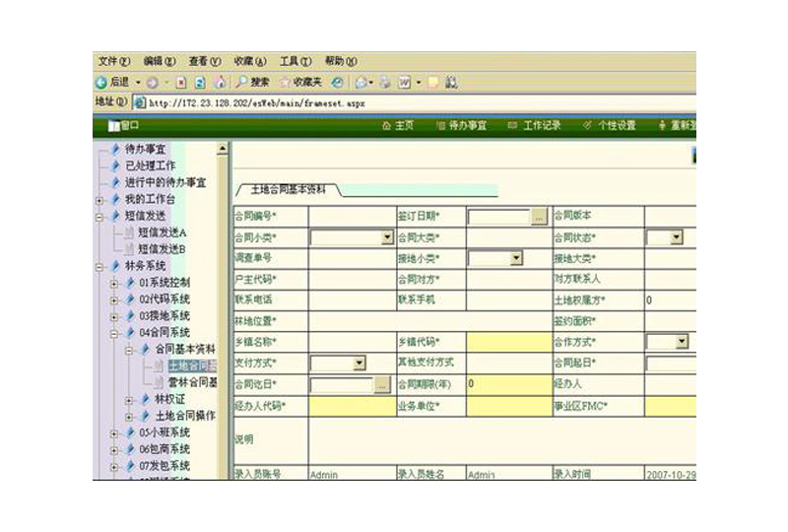Image resolution: width=788 pixels, height=532 pixels.
Task: Expand 01系统控制 tree node
Action: [114, 284]
